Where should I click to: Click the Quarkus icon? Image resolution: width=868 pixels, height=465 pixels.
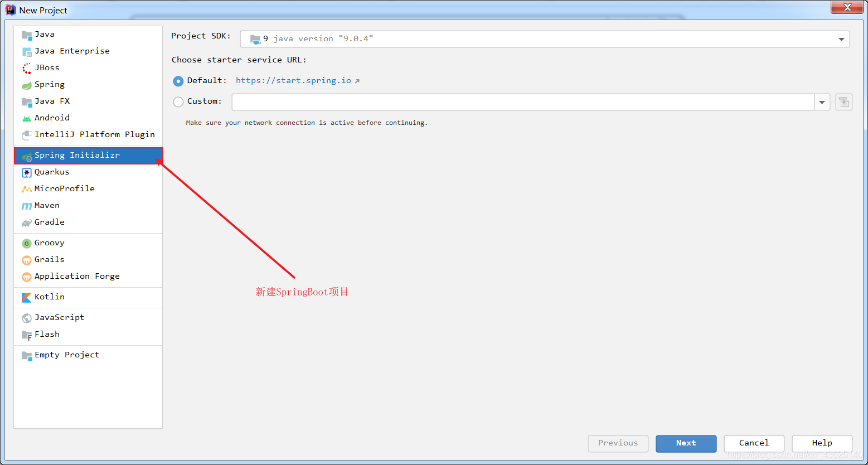pos(27,172)
